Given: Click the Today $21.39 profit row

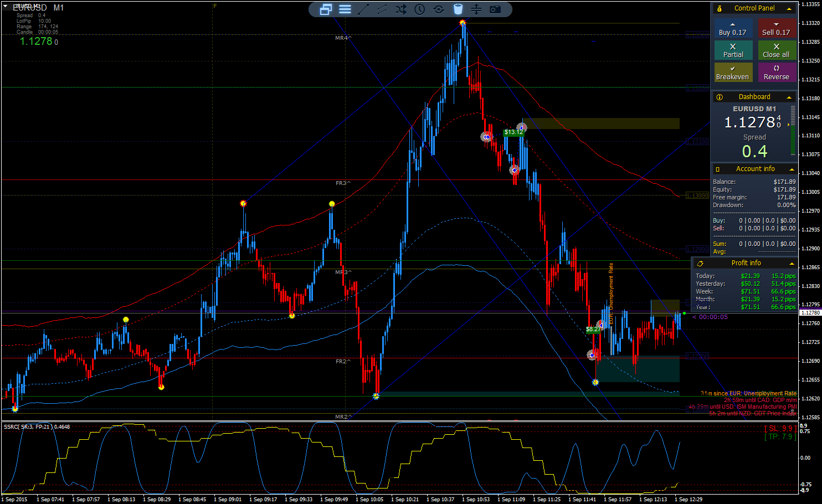Looking at the screenshot, I should (746, 276).
